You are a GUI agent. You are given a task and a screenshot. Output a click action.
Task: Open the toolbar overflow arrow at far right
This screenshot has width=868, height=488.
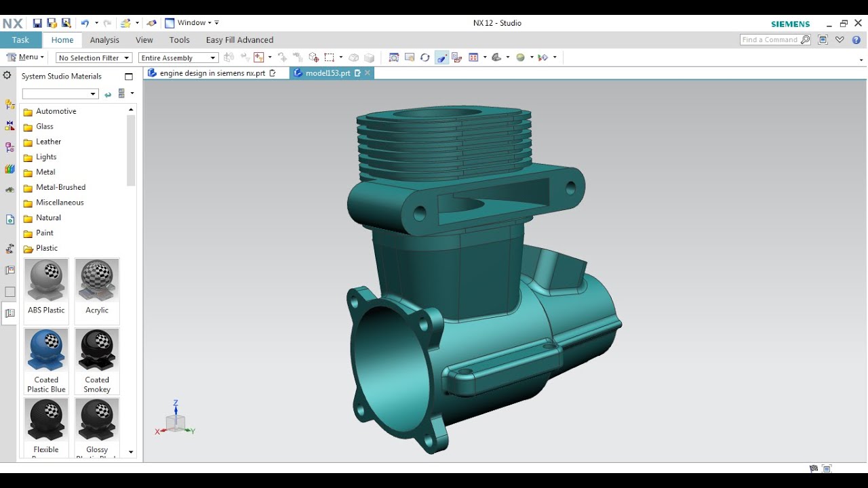(x=862, y=60)
